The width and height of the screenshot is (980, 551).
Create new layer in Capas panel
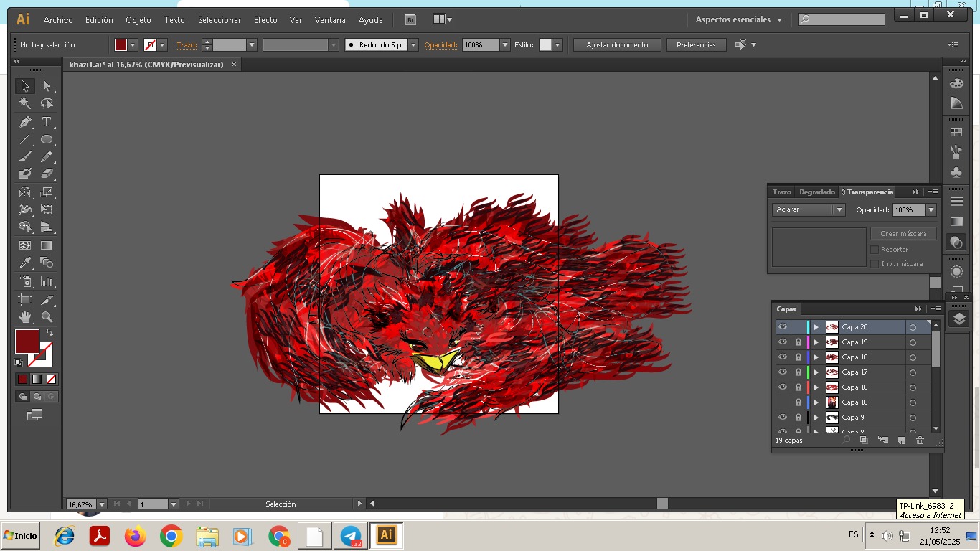(901, 441)
